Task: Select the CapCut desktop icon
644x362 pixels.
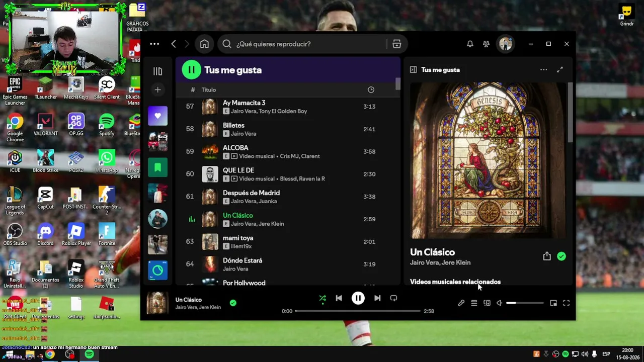Action: point(45,198)
